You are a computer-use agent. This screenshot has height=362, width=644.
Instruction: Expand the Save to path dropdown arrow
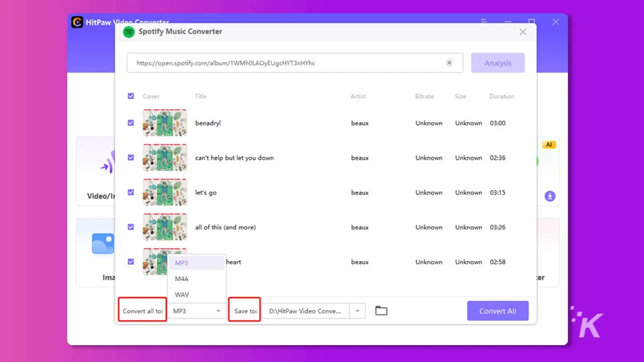[357, 311]
